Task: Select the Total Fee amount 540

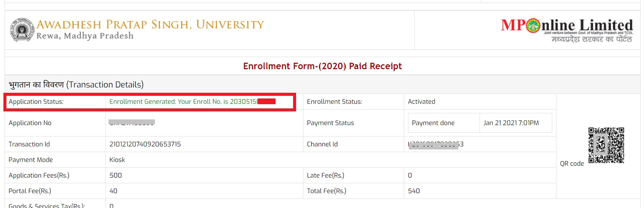Action: click(414, 191)
